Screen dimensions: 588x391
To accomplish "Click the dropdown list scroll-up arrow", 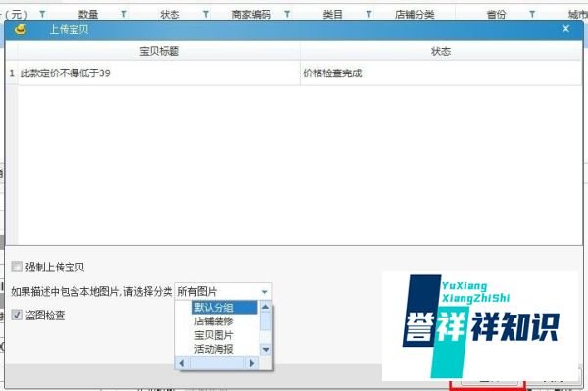I will pos(266,307).
